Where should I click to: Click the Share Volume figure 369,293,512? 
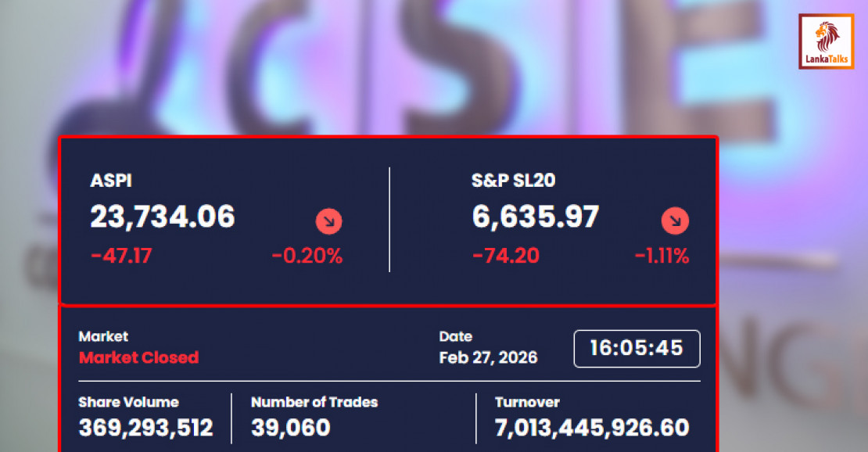pos(145,428)
